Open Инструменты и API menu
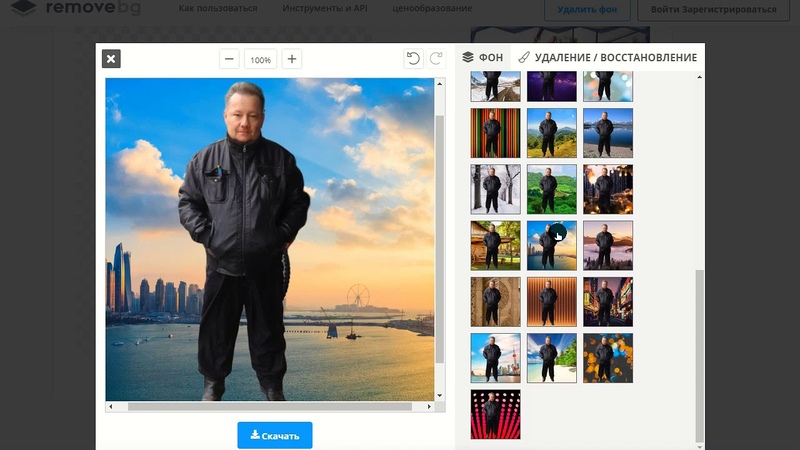 pos(325,8)
